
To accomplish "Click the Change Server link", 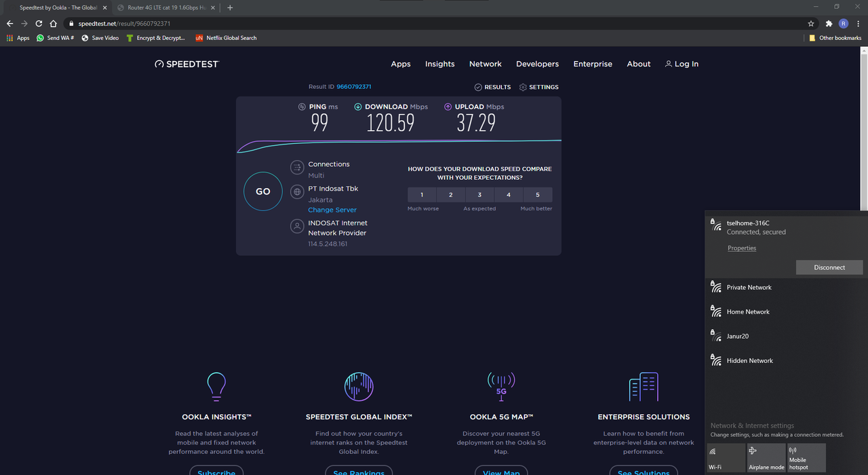I will [x=332, y=210].
